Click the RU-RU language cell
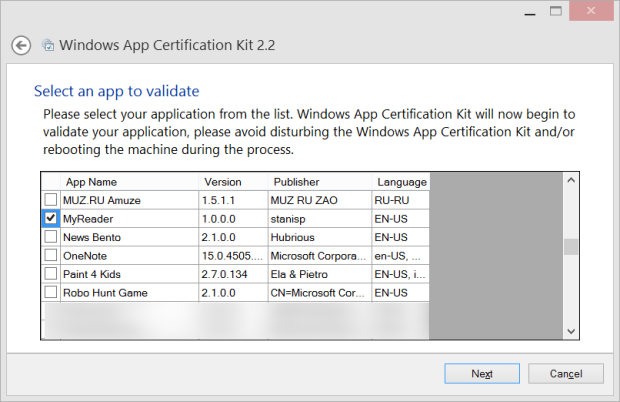 pyautogui.click(x=401, y=200)
